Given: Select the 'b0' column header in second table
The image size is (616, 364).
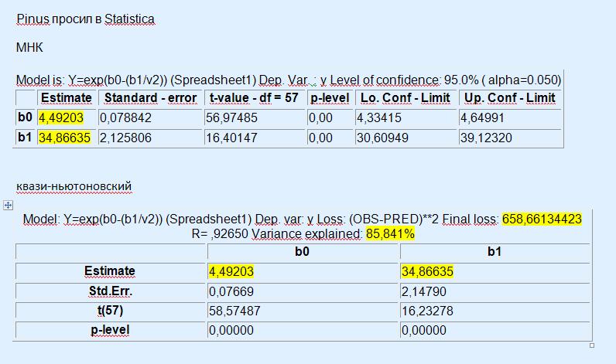Looking at the screenshot, I should [302, 251].
